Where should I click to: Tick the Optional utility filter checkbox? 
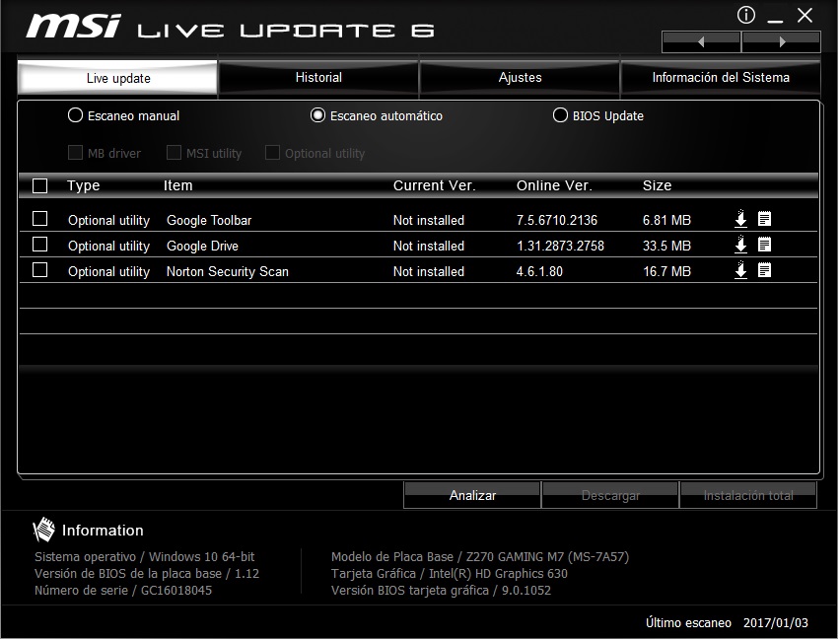[x=272, y=153]
